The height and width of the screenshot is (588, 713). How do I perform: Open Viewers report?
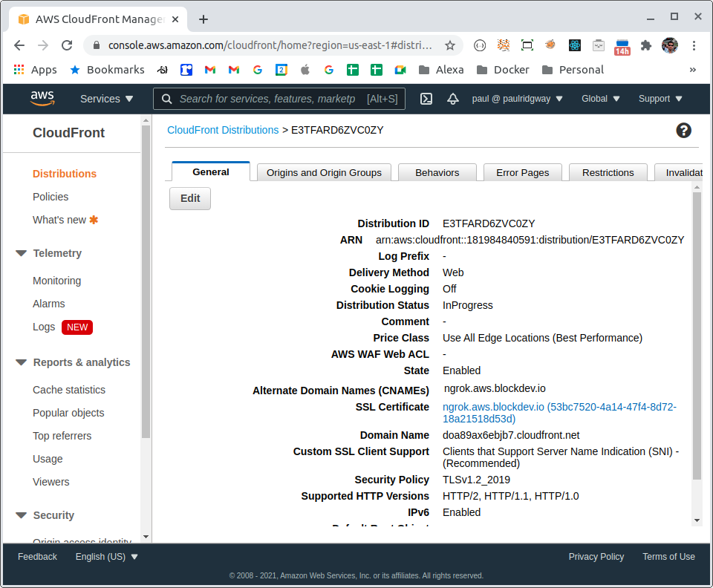pos(51,482)
